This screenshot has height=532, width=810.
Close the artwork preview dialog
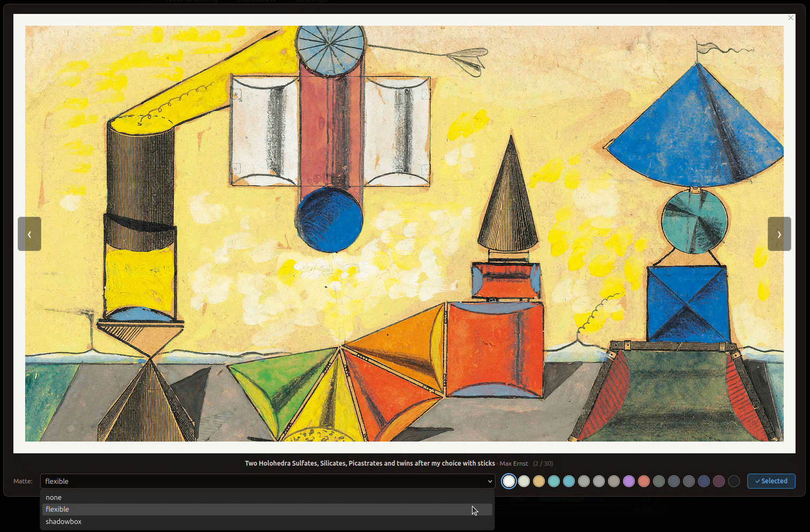click(791, 18)
